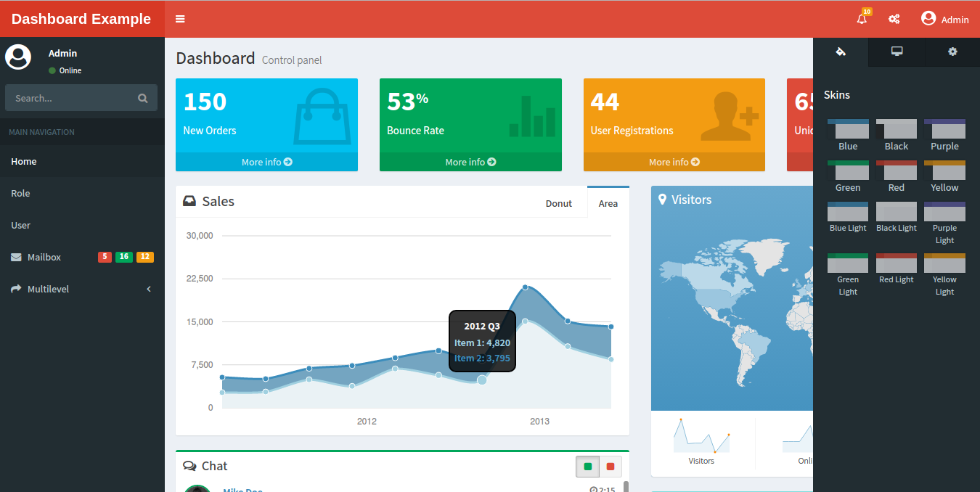Click the Control panel subtitle
980x492 pixels.
pyautogui.click(x=292, y=60)
